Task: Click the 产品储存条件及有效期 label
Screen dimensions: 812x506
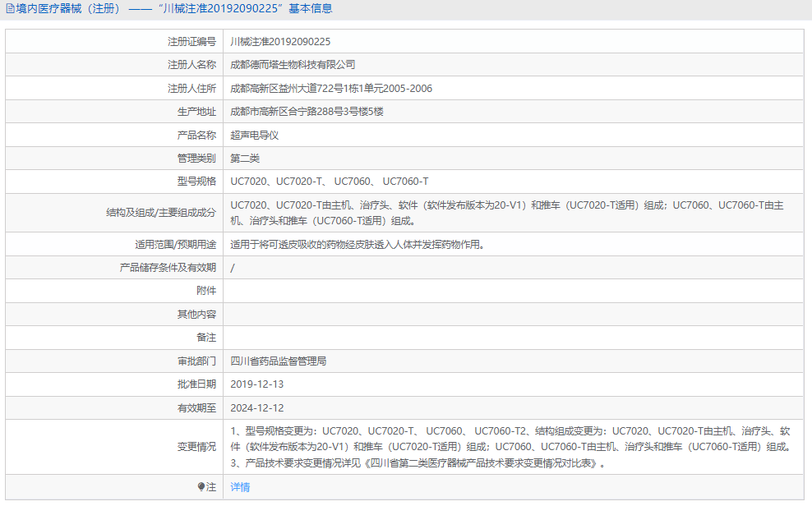Action: click(168, 268)
